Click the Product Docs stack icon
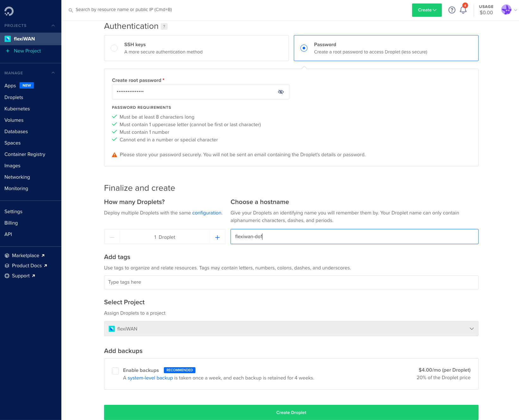 7,266
